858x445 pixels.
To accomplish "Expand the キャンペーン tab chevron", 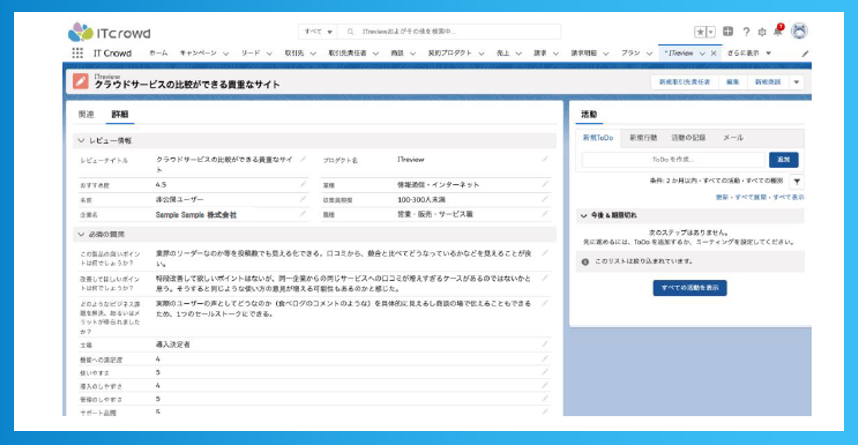I will click(x=225, y=54).
